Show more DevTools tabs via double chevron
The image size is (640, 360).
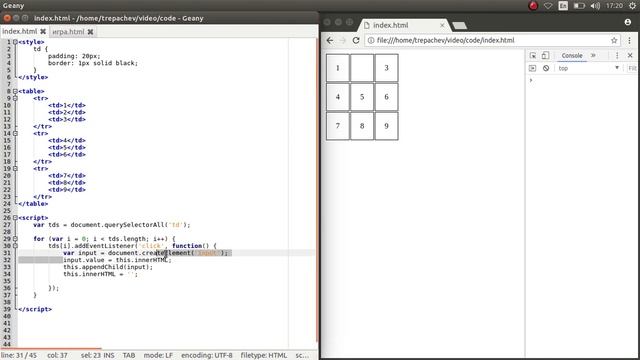593,56
